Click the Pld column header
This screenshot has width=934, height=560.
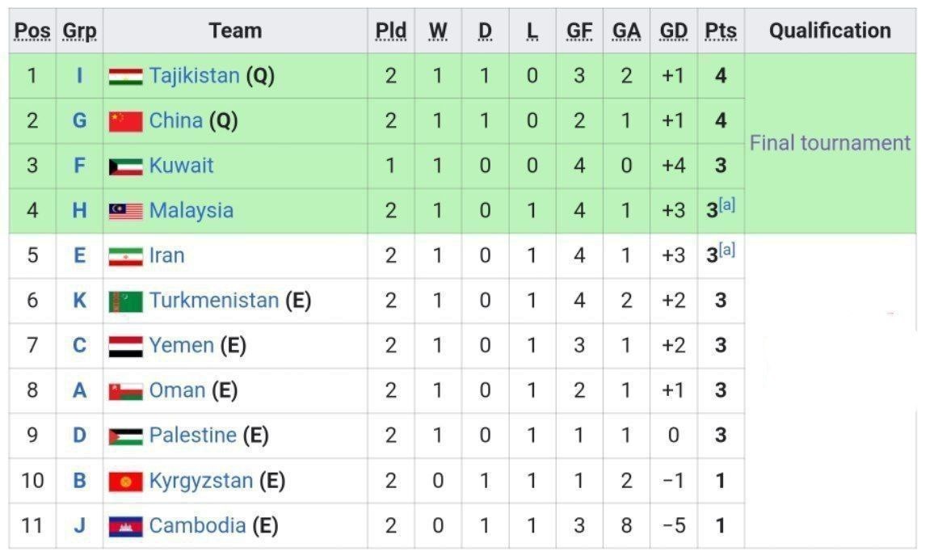pyautogui.click(x=390, y=31)
